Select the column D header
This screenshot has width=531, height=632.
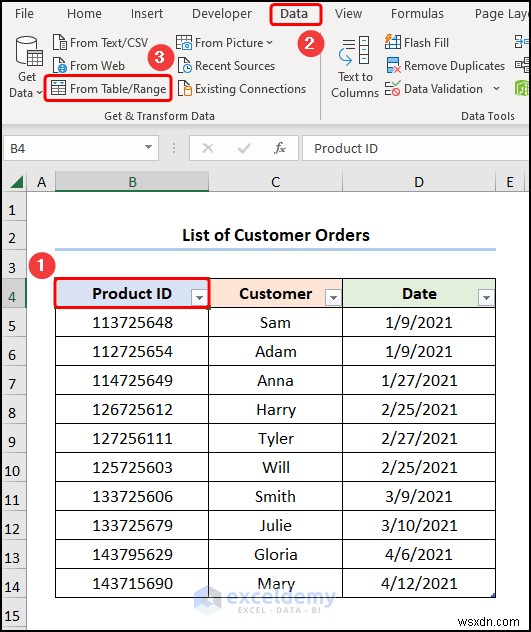[x=419, y=182]
